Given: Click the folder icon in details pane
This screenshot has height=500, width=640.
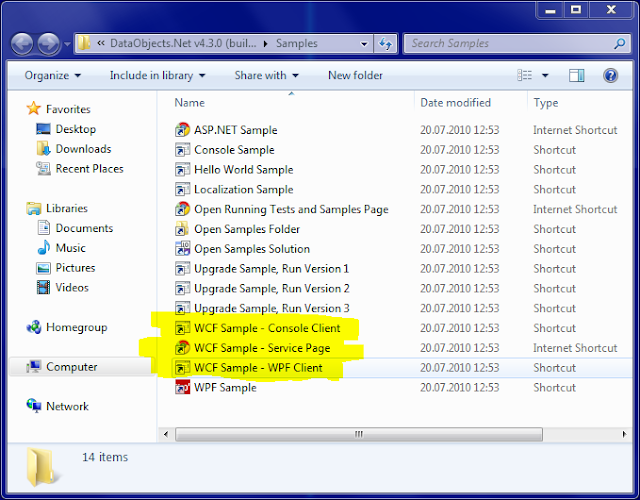Looking at the screenshot, I should coord(43,467).
